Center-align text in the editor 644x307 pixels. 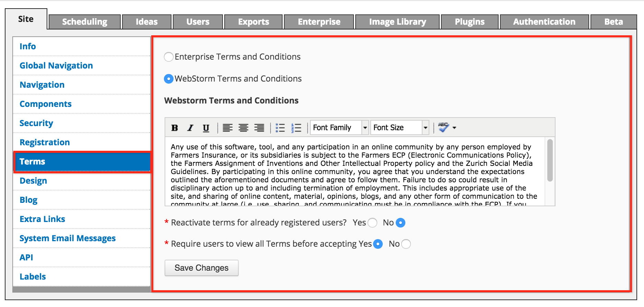243,128
